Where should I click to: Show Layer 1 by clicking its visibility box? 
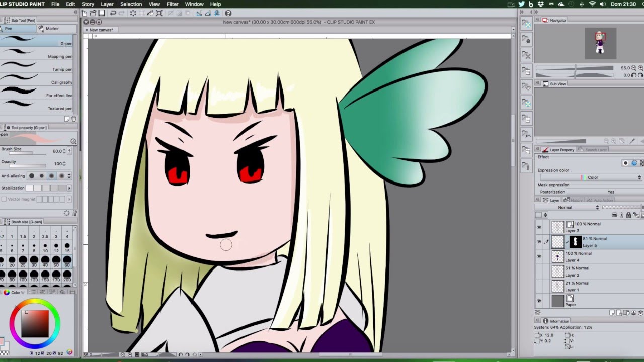[539, 286]
